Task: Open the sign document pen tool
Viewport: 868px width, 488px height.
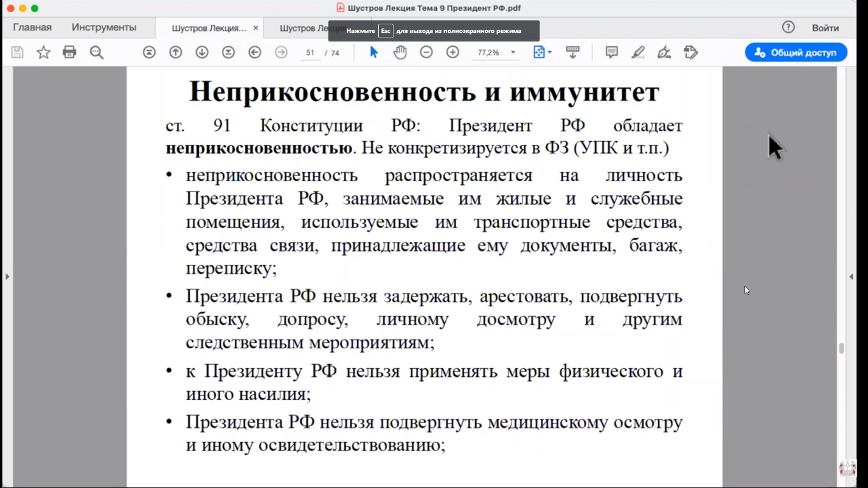Action: (x=664, y=52)
